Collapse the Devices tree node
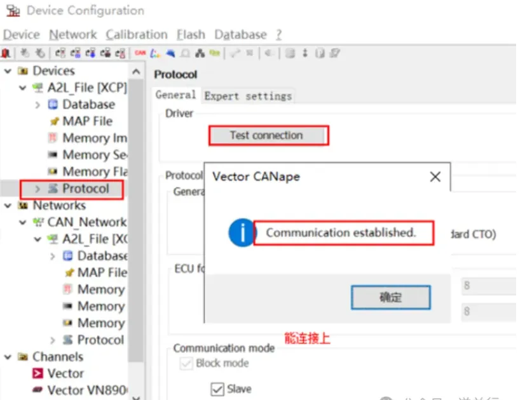Viewport: 532px width, 400px height. pos(8,71)
